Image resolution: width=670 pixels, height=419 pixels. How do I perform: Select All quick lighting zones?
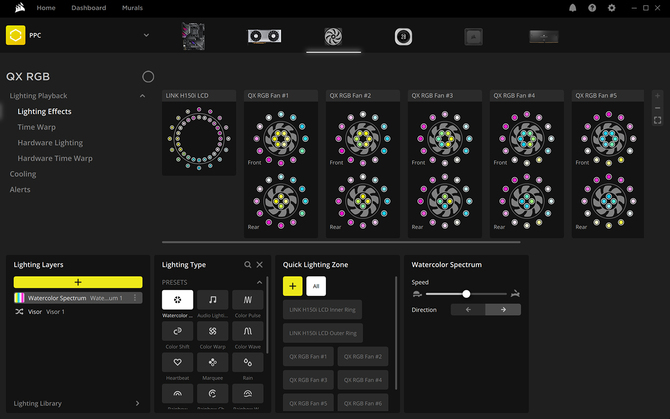pyautogui.click(x=316, y=286)
